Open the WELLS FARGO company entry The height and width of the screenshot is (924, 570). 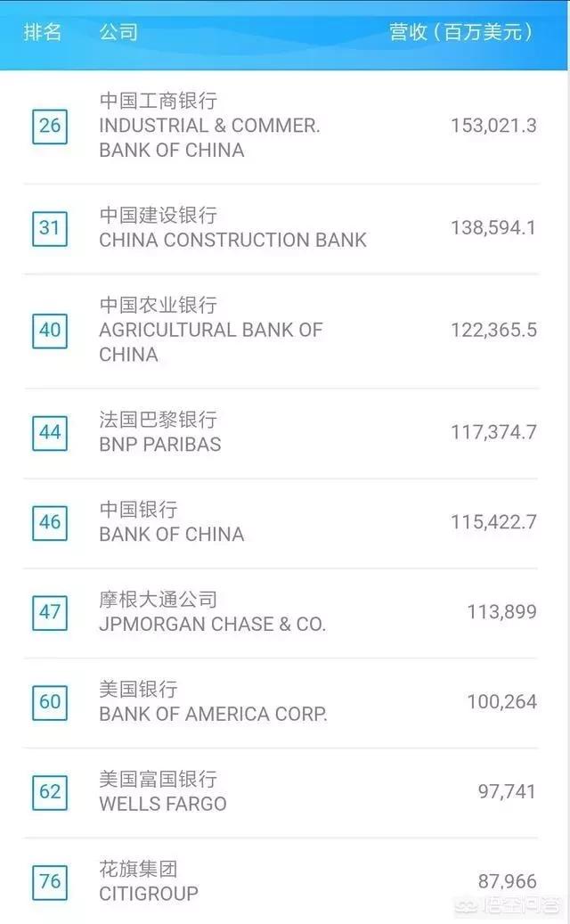163,804
